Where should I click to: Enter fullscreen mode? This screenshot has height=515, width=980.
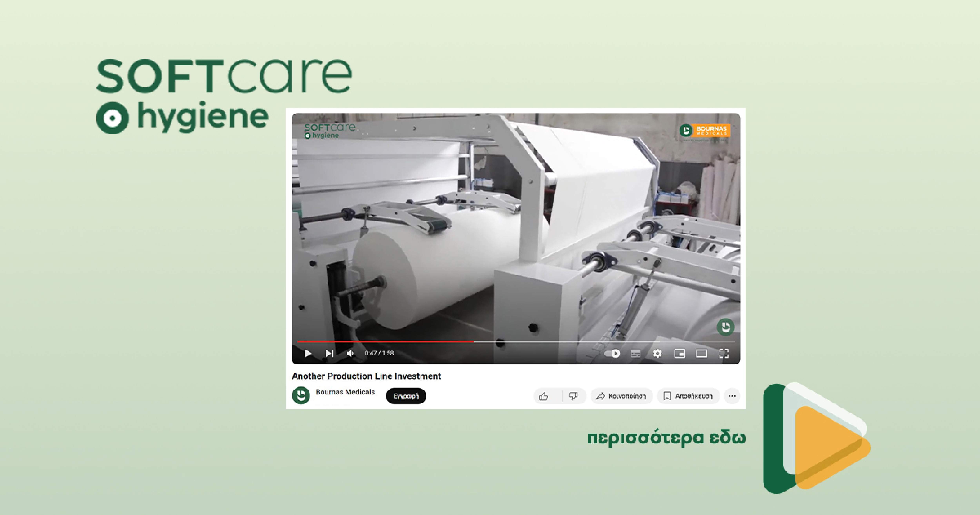(724, 353)
